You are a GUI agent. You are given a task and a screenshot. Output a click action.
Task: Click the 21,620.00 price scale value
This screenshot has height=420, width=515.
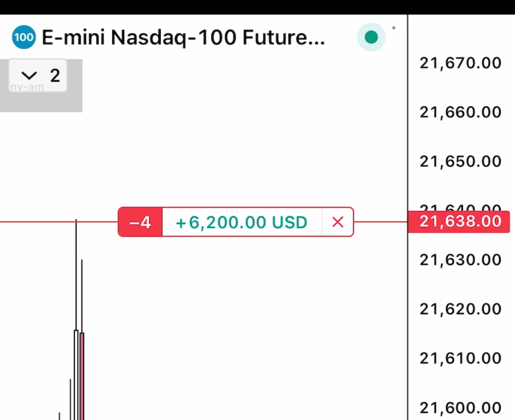point(460,309)
